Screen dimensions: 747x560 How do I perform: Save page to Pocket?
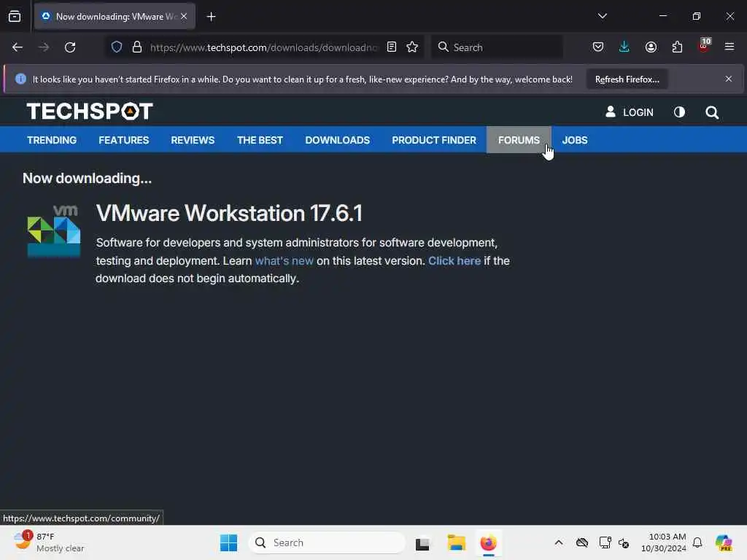click(598, 47)
